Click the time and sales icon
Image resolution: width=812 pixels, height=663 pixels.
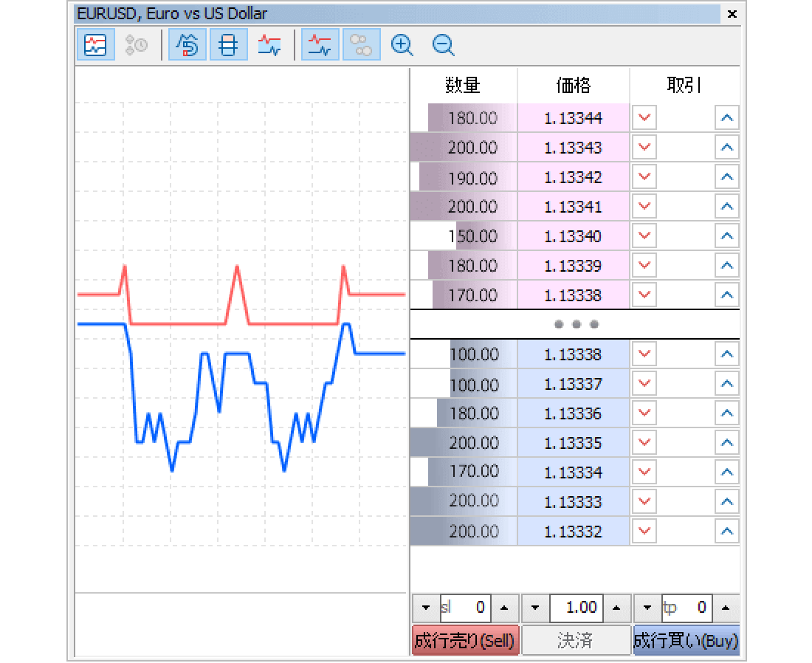[x=137, y=45]
